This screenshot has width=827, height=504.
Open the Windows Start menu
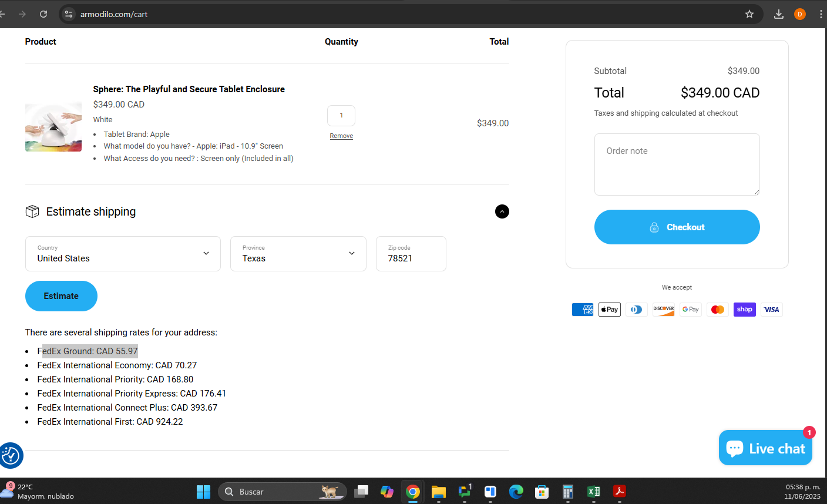203,492
